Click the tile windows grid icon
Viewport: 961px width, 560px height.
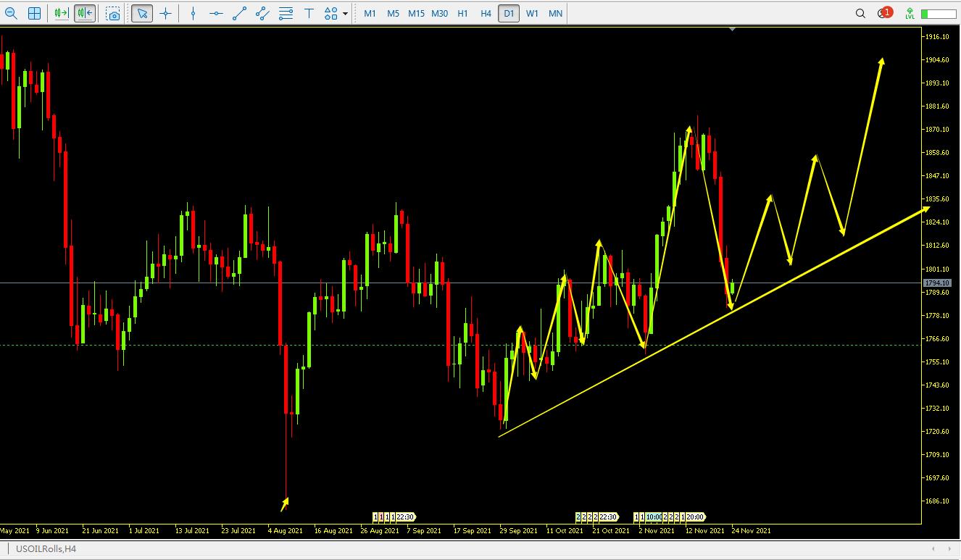[34, 13]
